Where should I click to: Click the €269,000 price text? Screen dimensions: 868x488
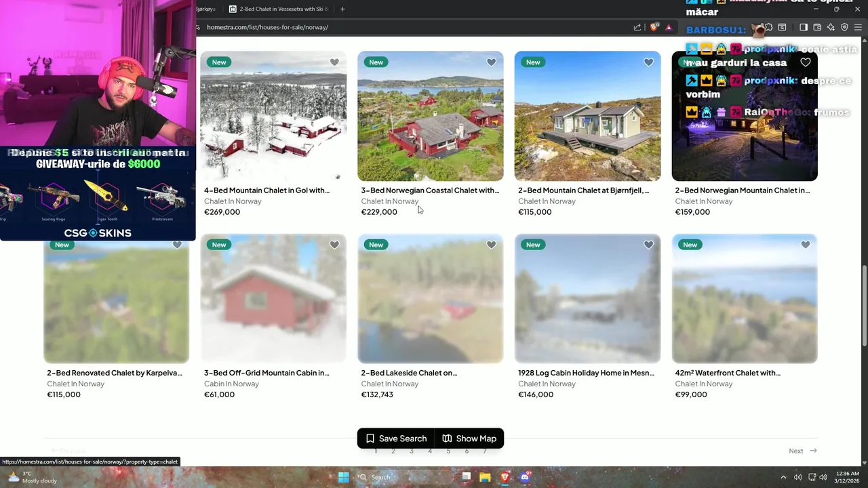(x=222, y=212)
